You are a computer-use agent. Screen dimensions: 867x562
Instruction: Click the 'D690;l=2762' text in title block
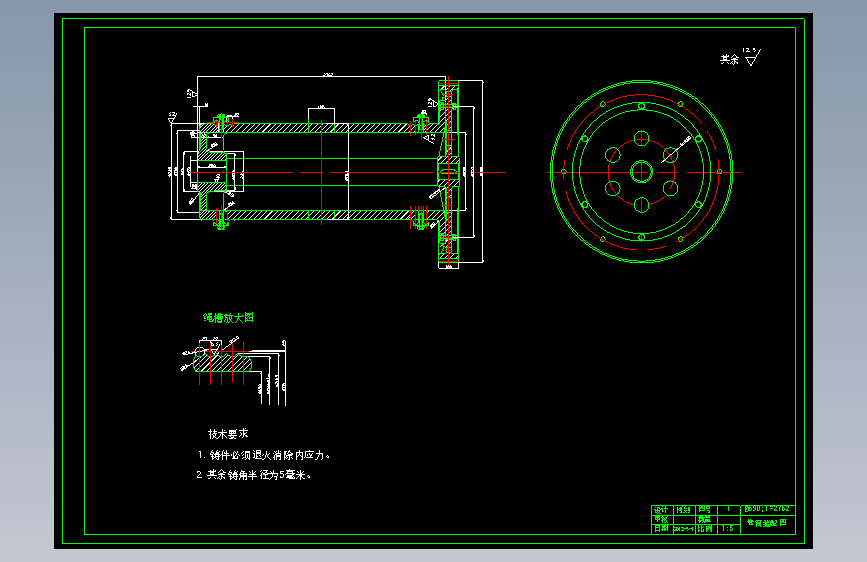click(767, 509)
